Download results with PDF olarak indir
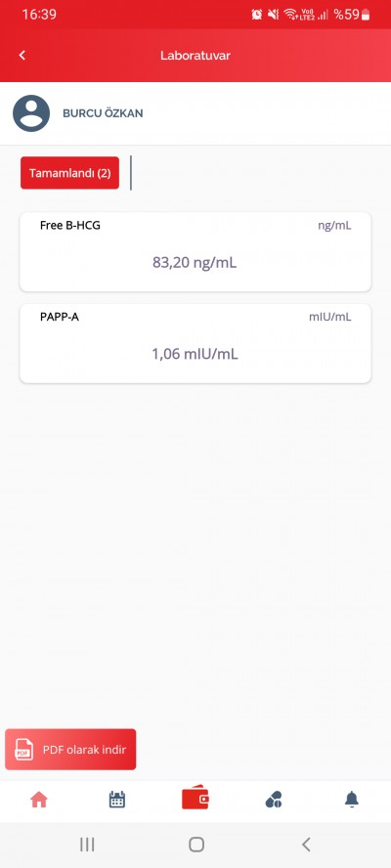The width and height of the screenshot is (391, 868). point(70,749)
